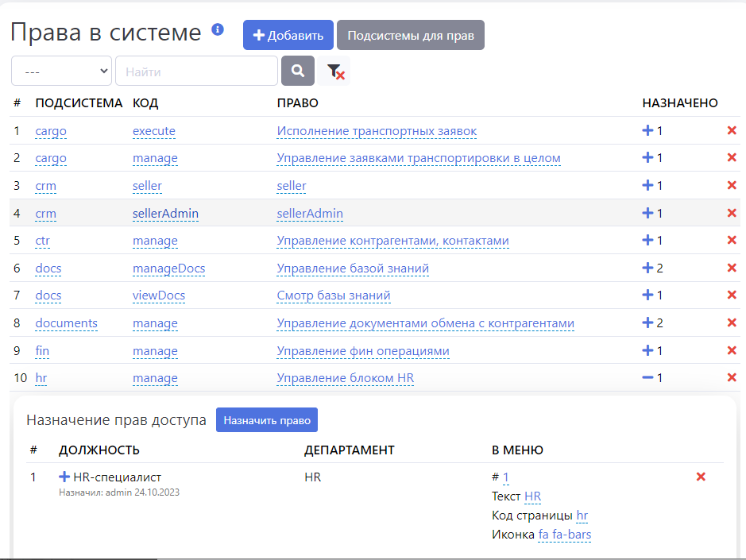This screenshot has height=560, width=746.
Task: Delete the cargo execute right row
Action: point(732,131)
